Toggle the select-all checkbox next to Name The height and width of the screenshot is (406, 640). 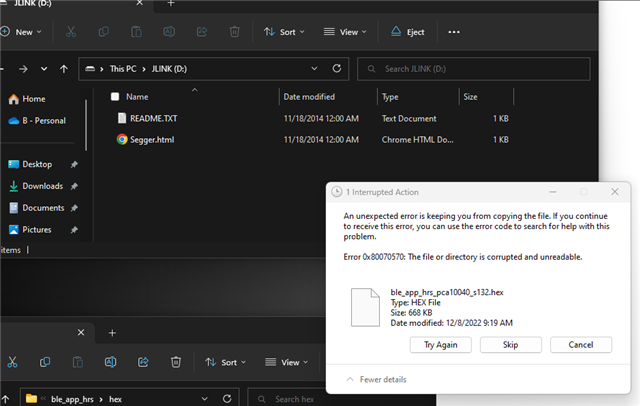[115, 97]
